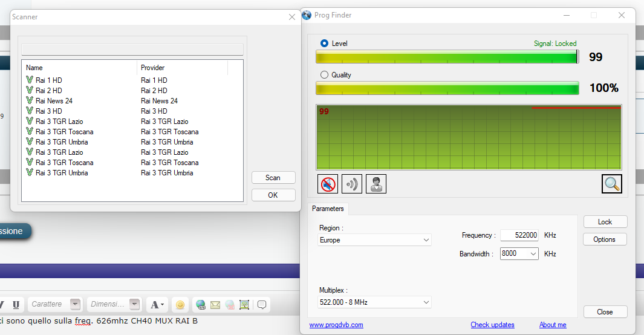Click the Scanner progress bar
Viewport: 644px width, 335px height.
coord(132,50)
